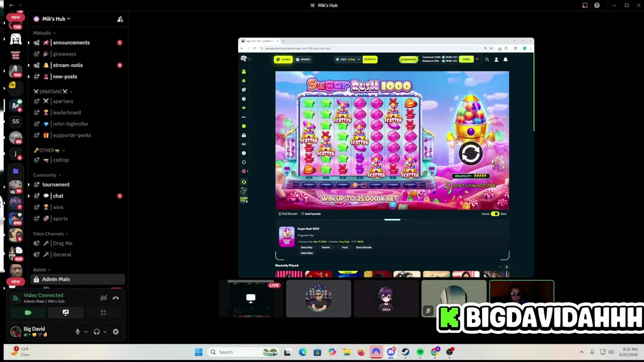Open the Create Invite icon for Mik's Hub
644x362 pixels.
point(120,19)
